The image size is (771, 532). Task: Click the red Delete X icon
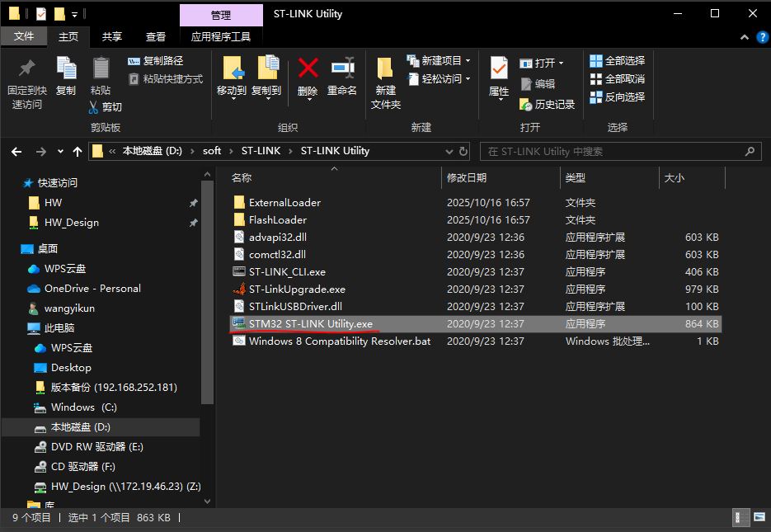click(308, 68)
